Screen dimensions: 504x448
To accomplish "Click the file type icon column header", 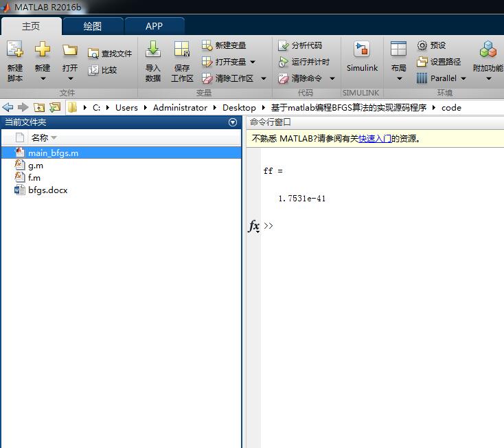I will coord(20,137).
